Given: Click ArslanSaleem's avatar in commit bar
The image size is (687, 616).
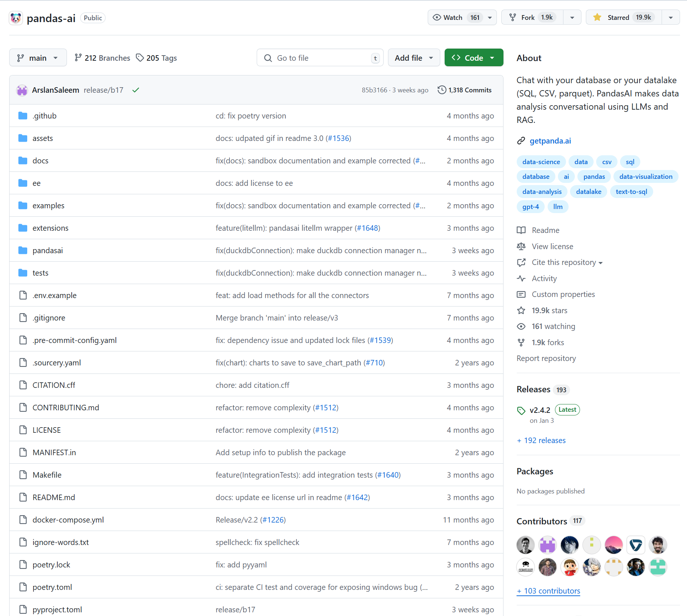Looking at the screenshot, I should tap(22, 90).
